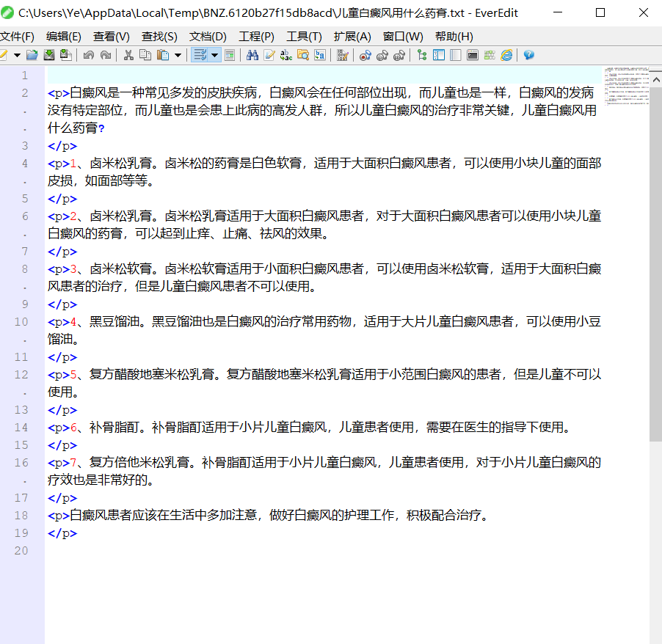This screenshot has width=662, height=644.
Task: Toggle the outline tree panel icon
Action: tap(422, 55)
